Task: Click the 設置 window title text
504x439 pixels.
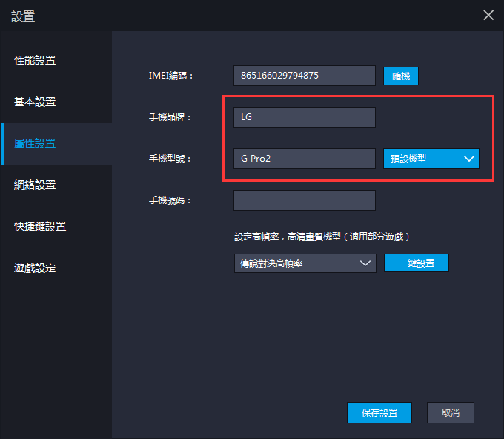Action: [x=23, y=16]
